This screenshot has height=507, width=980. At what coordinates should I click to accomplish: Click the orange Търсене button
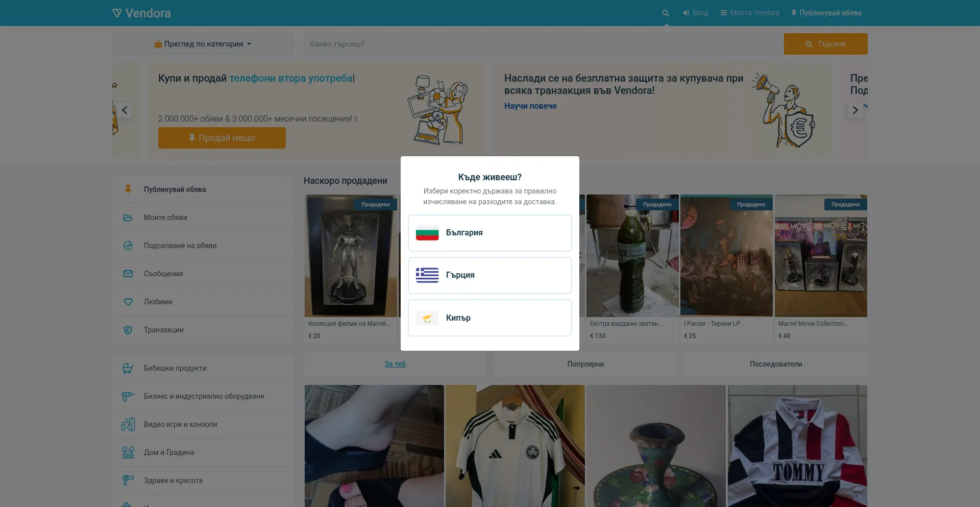(x=825, y=44)
